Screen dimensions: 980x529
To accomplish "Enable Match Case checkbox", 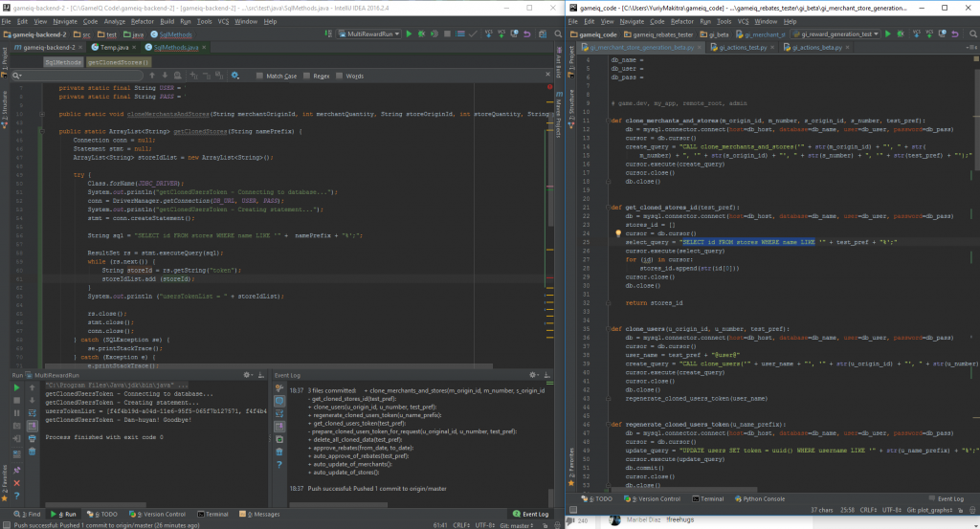I will [259, 76].
